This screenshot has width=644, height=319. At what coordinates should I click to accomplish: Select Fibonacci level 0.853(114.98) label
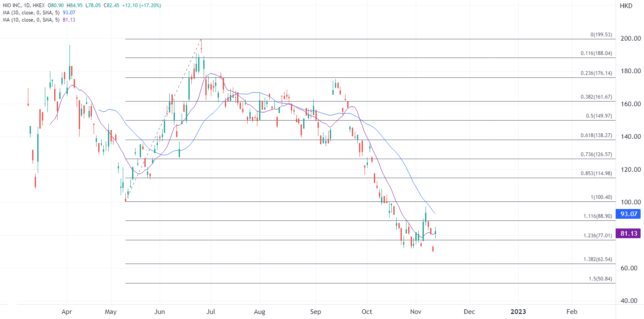pos(596,173)
